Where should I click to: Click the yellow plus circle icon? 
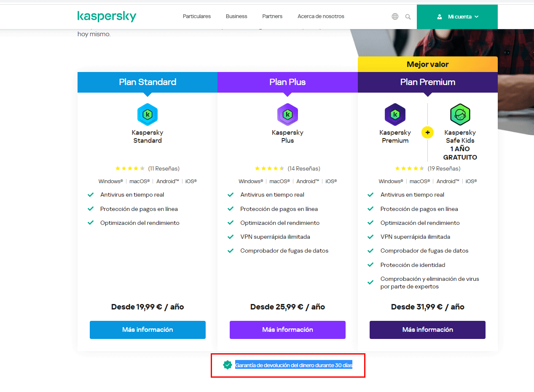(427, 133)
